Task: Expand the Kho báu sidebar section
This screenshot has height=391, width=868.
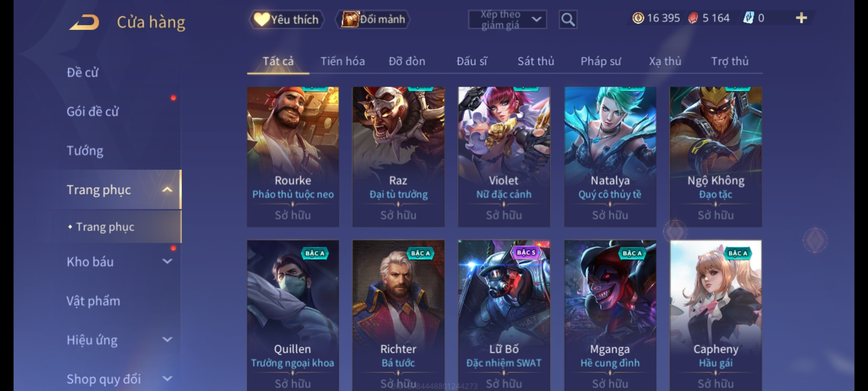Action: click(x=167, y=261)
